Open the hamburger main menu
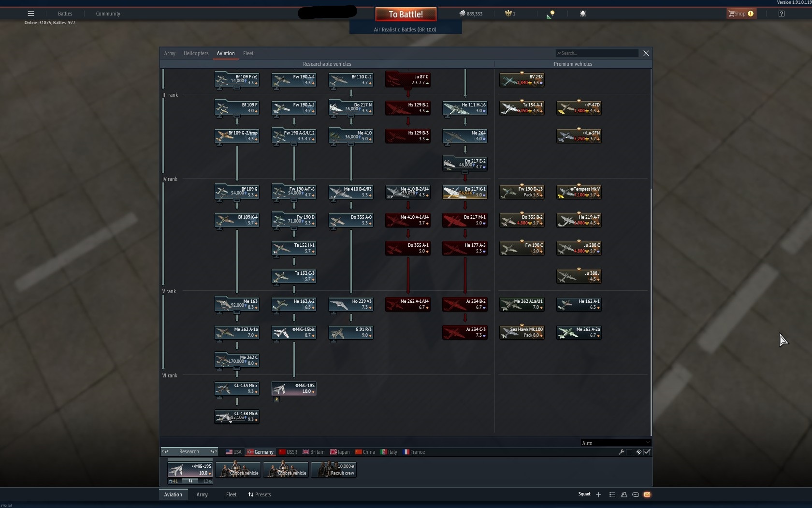812x508 pixels. pyautogui.click(x=31, y=14)
